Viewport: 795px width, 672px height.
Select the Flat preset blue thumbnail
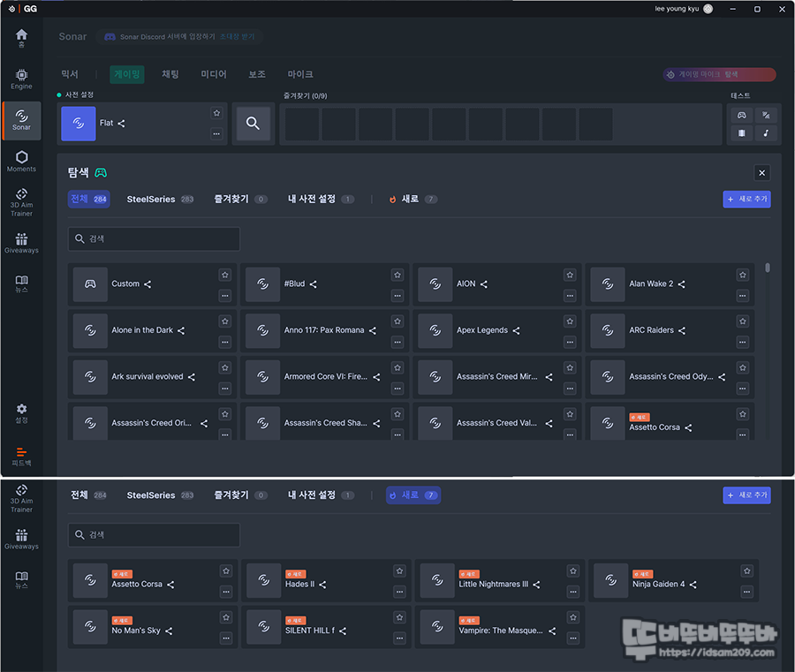coord(79,123)
